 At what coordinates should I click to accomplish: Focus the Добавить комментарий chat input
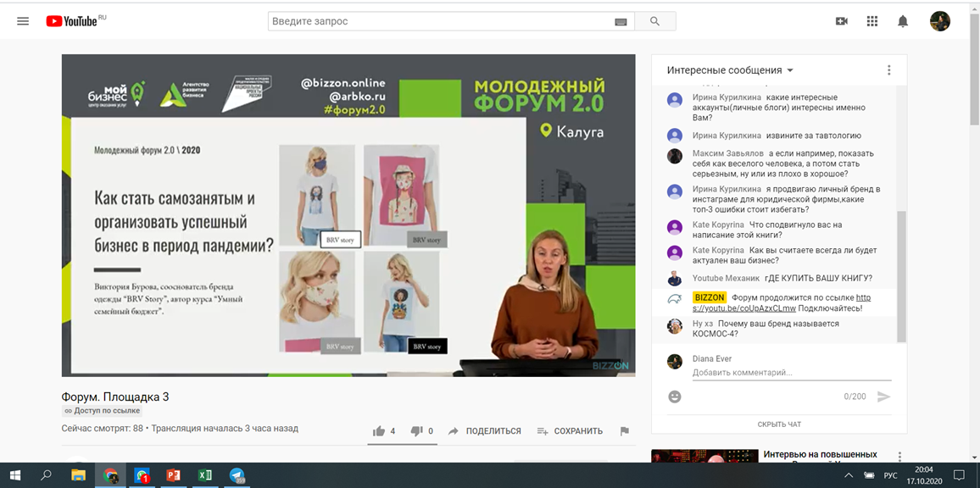point(788,373)
